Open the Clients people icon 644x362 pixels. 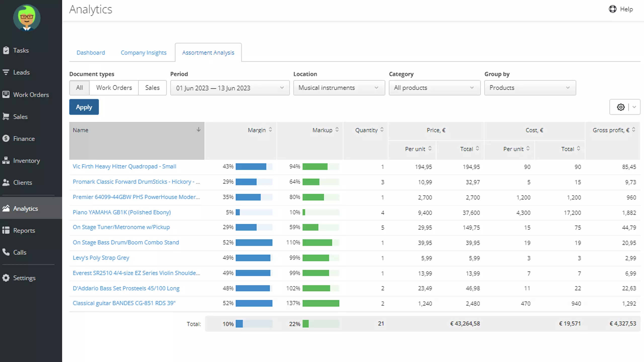point(6,182)
